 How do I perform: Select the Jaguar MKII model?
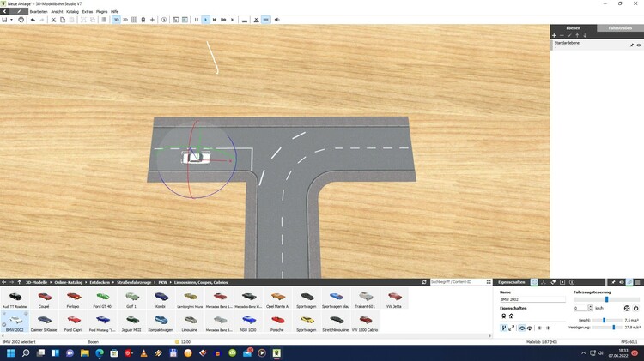[x=131, y=322]
